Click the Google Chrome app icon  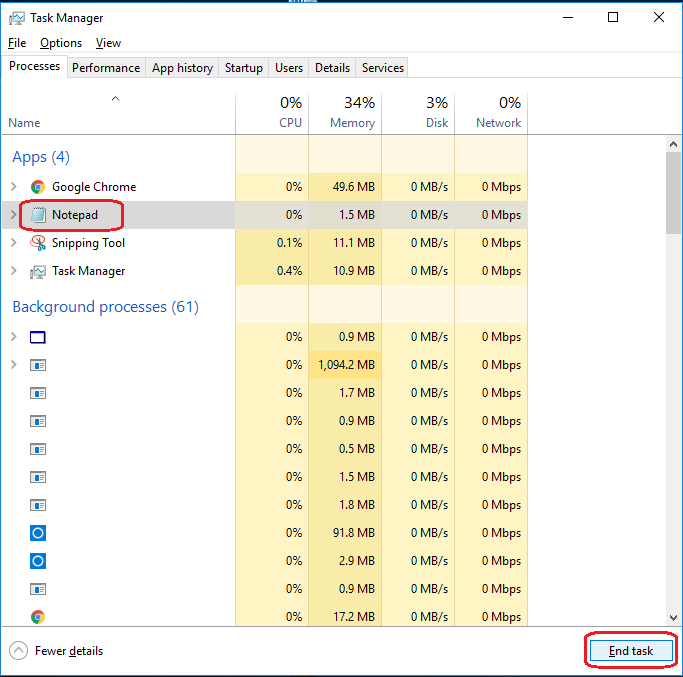click(38, 187)
